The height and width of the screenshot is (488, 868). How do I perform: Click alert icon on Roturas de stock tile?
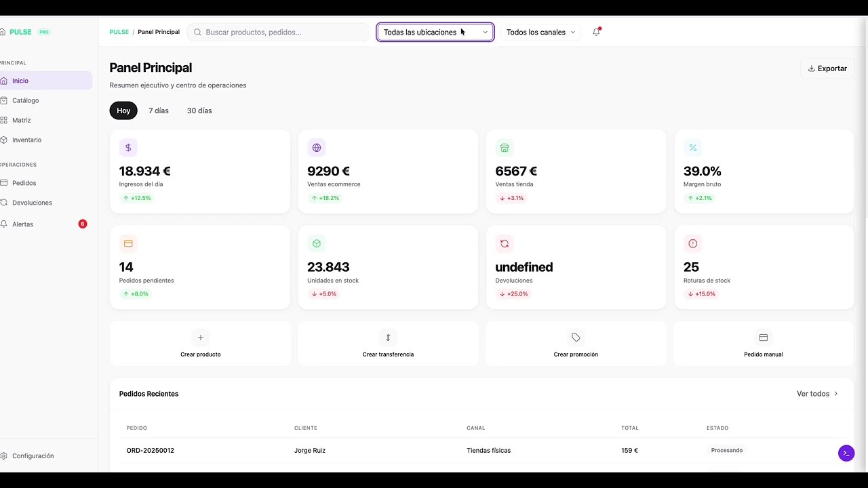point(692,243)
